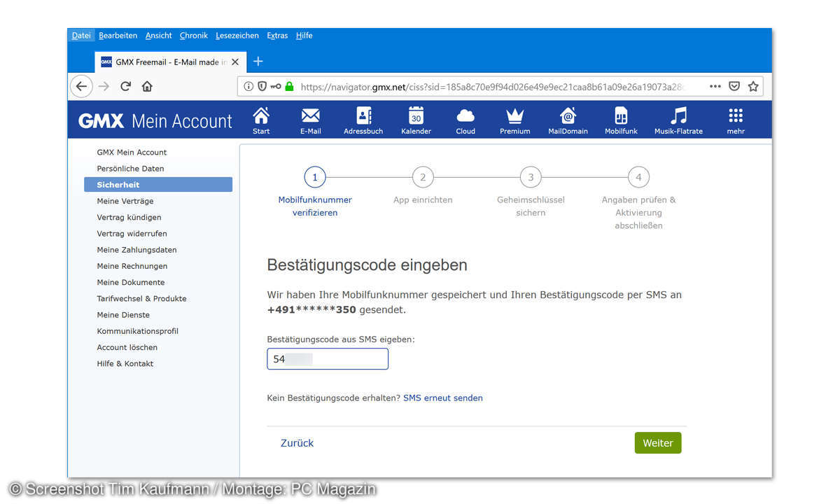Open the GMX Start home icon

point(261,115)
